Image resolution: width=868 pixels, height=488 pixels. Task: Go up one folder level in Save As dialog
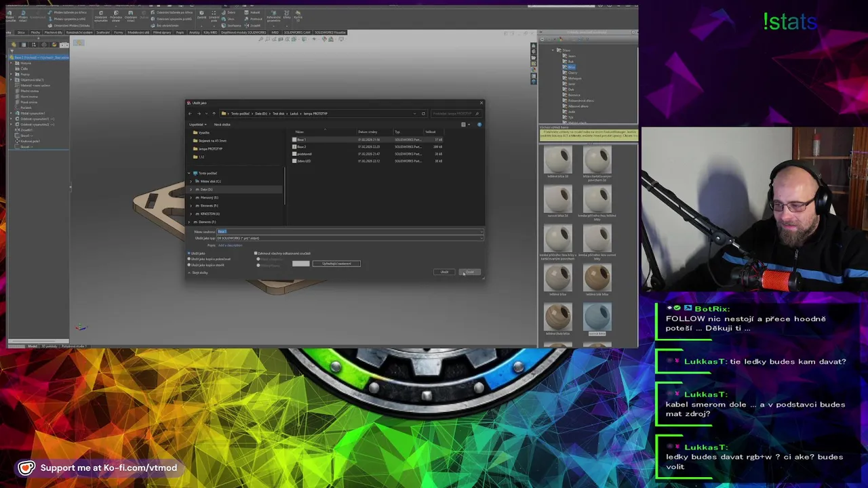tap(214, 113)
